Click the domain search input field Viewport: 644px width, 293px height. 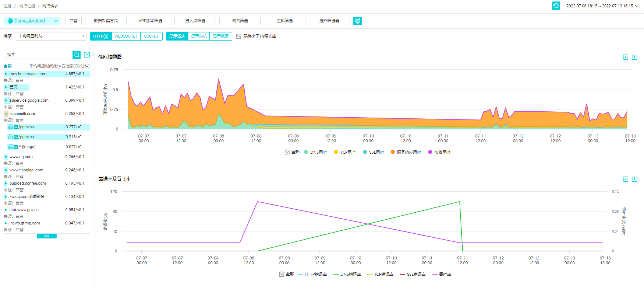pyautogui.click(x=38, y=55)
